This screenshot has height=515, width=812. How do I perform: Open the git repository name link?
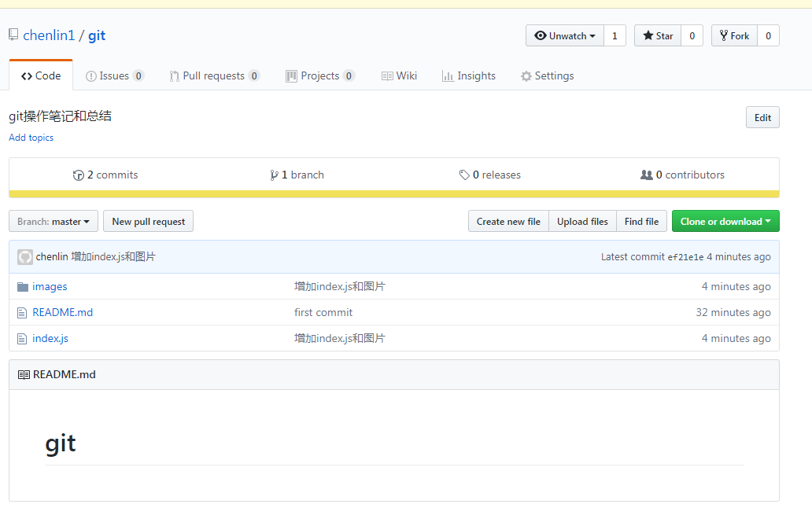point(97,35)
